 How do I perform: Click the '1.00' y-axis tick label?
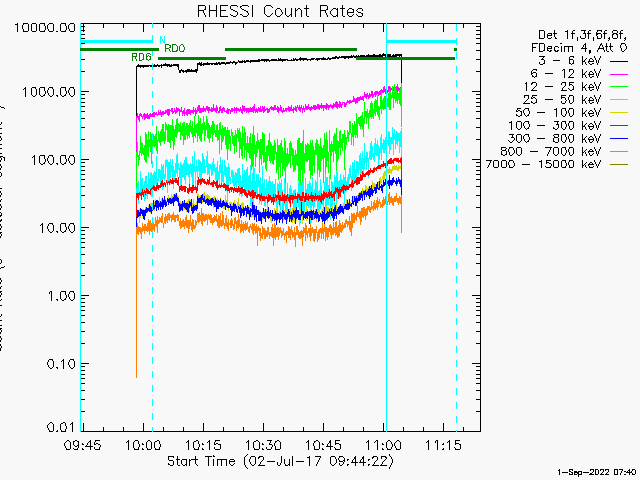[x=62, y=296]
